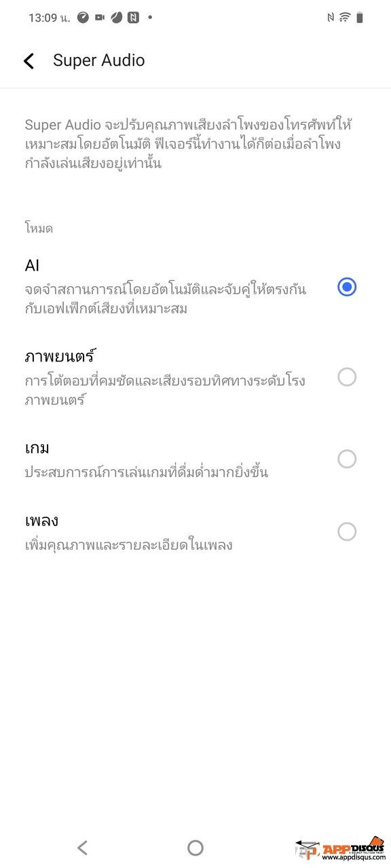This screenshot has width=391, height=868.
Task: Tap the boxed N notification icon
Action: click(133, 18)
